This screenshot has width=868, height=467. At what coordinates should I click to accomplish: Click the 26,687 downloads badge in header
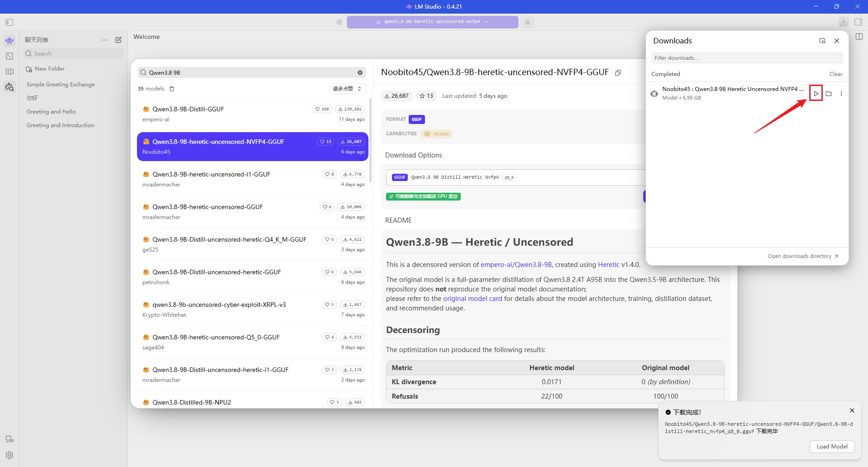click(x=396, y=96)
